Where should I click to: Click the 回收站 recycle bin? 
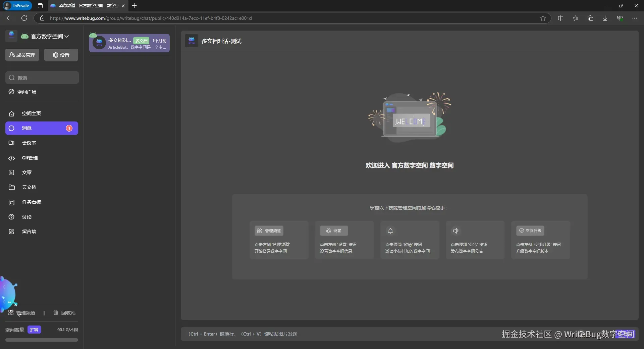(65, 313)
